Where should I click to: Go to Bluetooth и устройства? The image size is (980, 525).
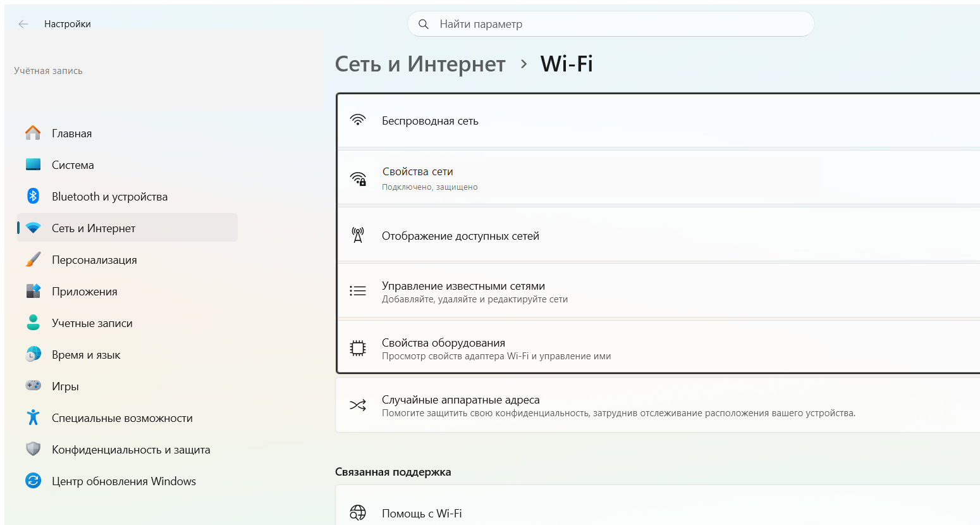pos(127,196)
